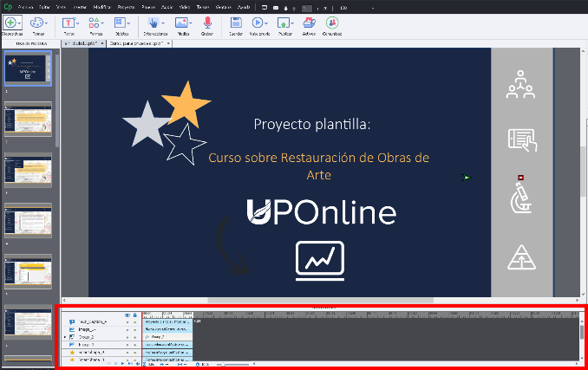Image resolution: width=588 pixels, height=370 pixels.
Task: Open the Formas (Shapes) tool
Action: pos(95,23)
